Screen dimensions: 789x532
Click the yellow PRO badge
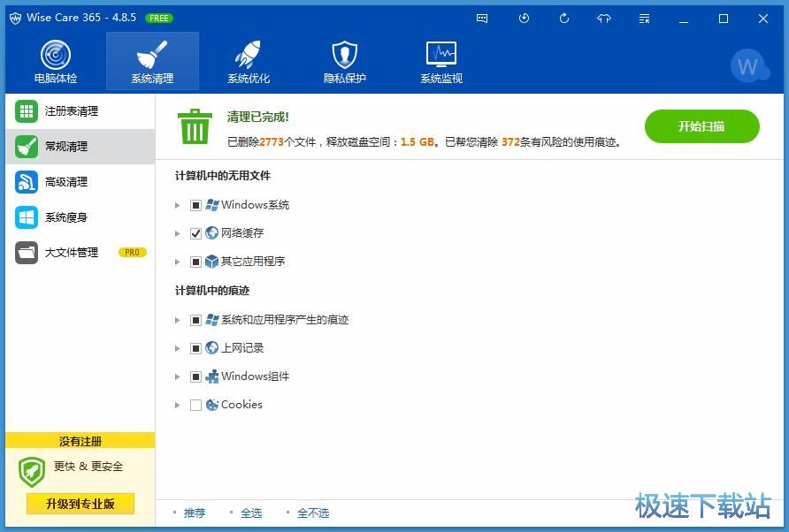(x=133, y=253)
